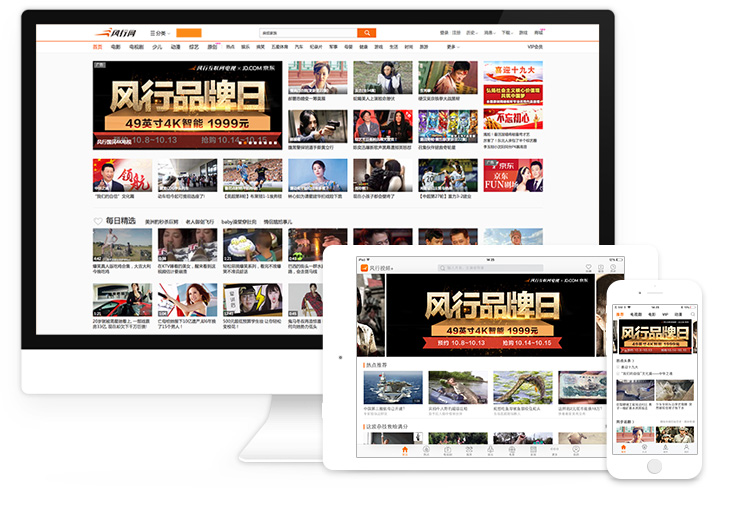Open the aircraft carrier video thumbnail on tablet

point(392,387)
